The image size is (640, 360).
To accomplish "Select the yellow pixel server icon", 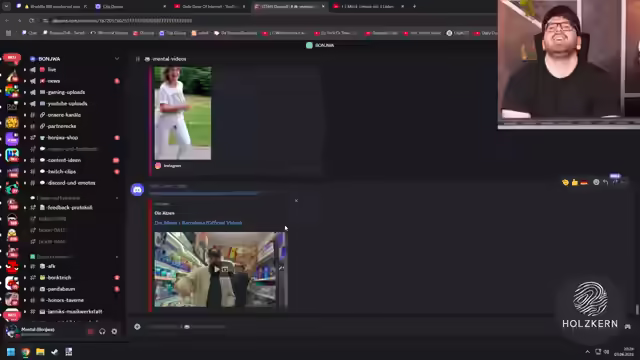I will point(12,122).
